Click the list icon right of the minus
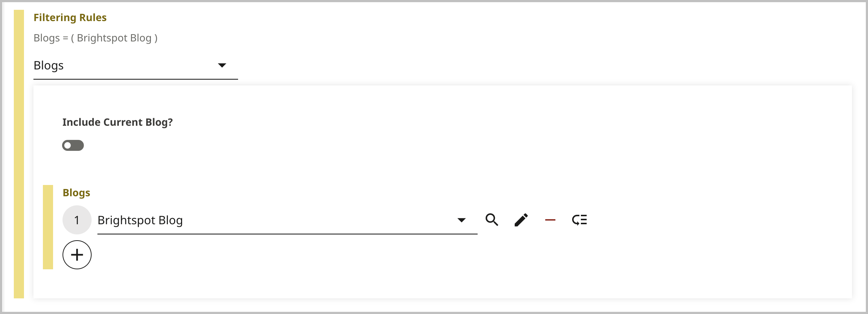 (579, 220)
